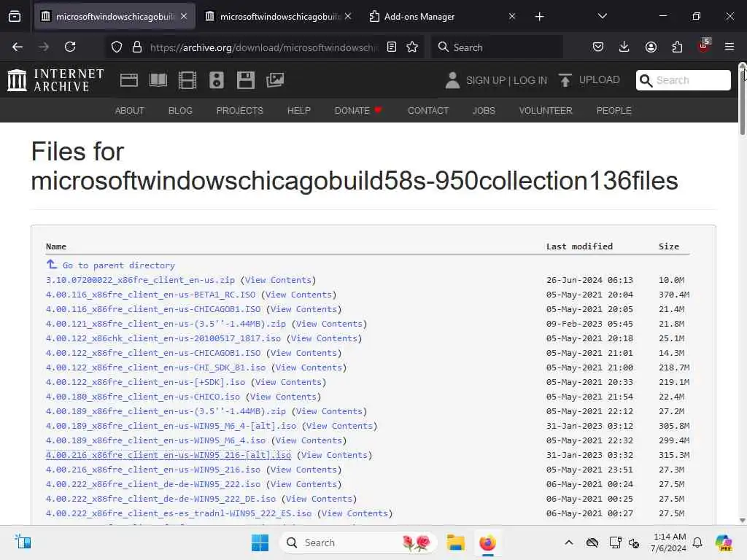
Task: Click the Windows taskbar Search box
Action: (x=359, y=542)
